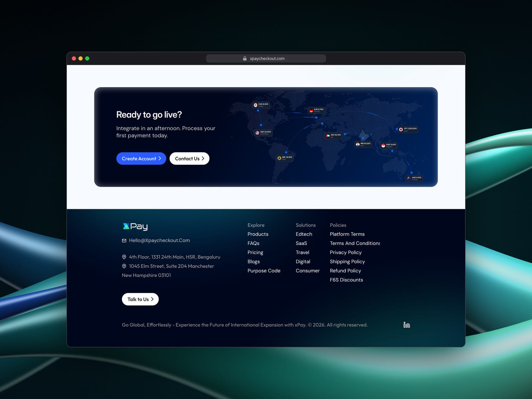Open the Privacy Policy link
The image size is (532, 399).
click(346, 252)
